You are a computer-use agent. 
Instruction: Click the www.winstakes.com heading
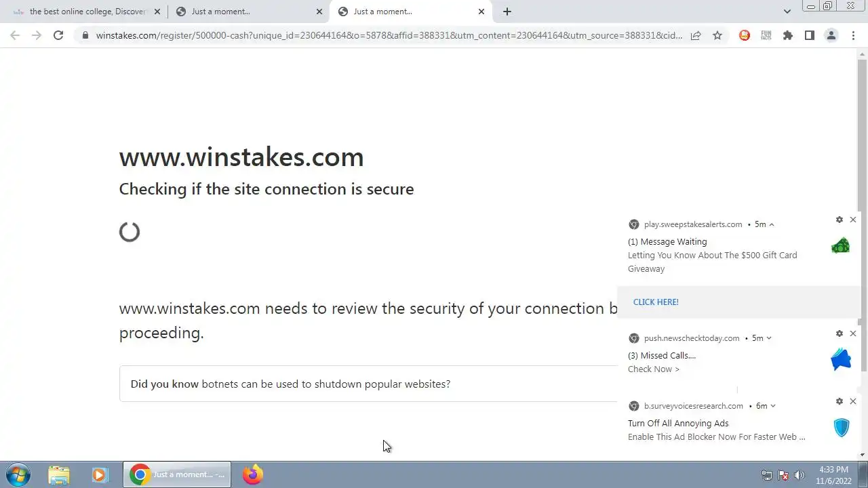click(x=241, y=157)
